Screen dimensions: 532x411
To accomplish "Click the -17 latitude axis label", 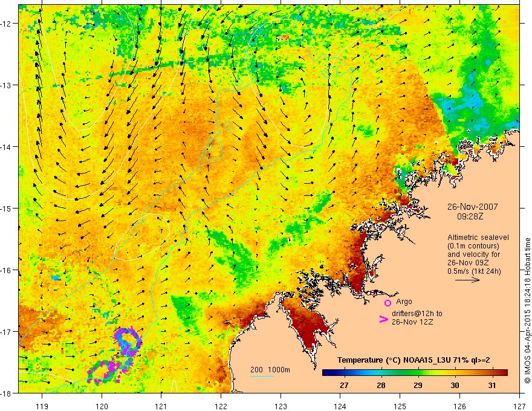I will tap(6, 332).
